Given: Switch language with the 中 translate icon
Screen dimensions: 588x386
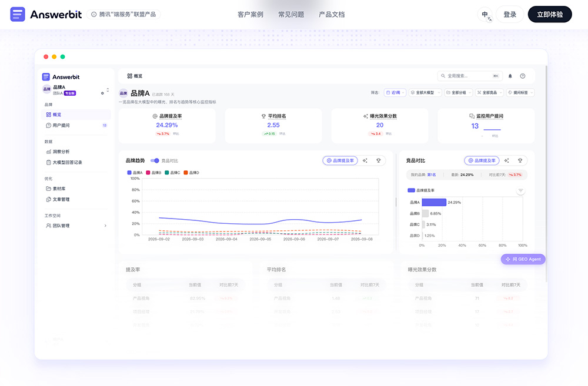Looking at the screenshot, I should tap(485, 15).
